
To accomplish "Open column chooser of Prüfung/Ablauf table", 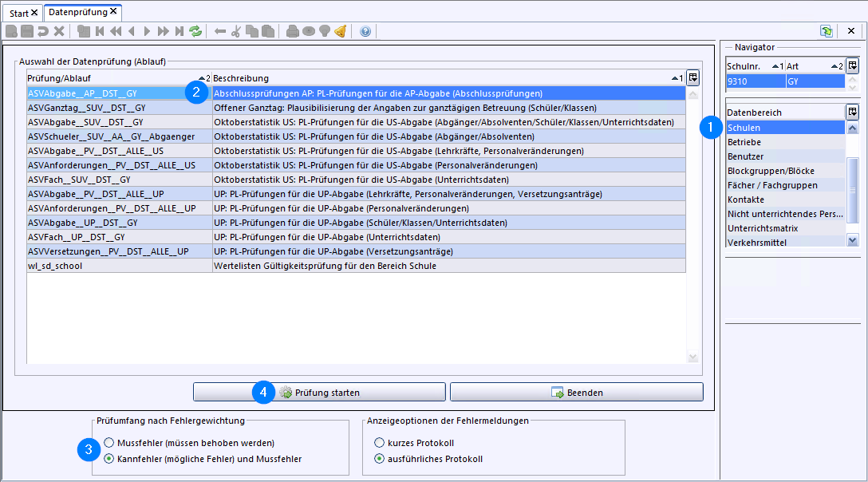I will click(x=693, y=77).
